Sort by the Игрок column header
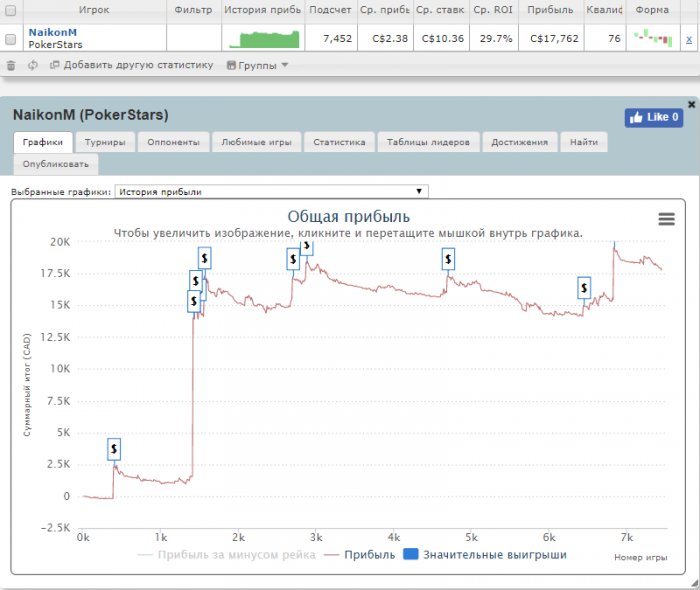700x590 pixels. [94, 10]
